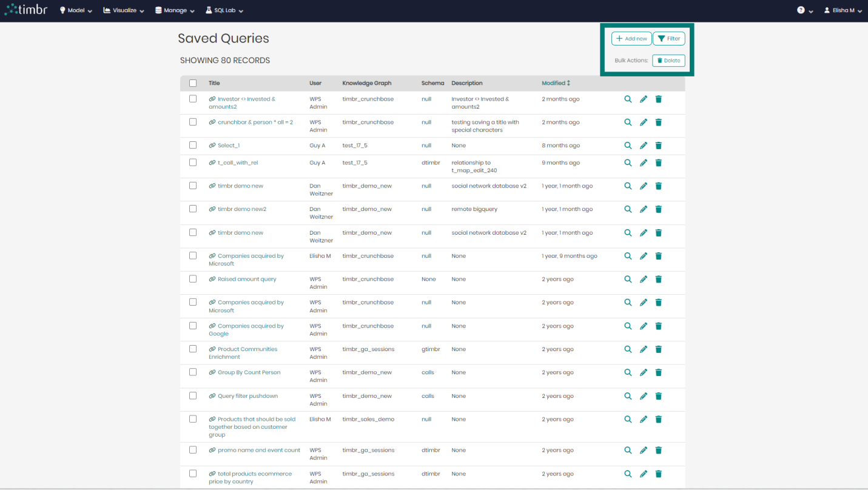Check the box for Select_1 query

tap(193, 146)
